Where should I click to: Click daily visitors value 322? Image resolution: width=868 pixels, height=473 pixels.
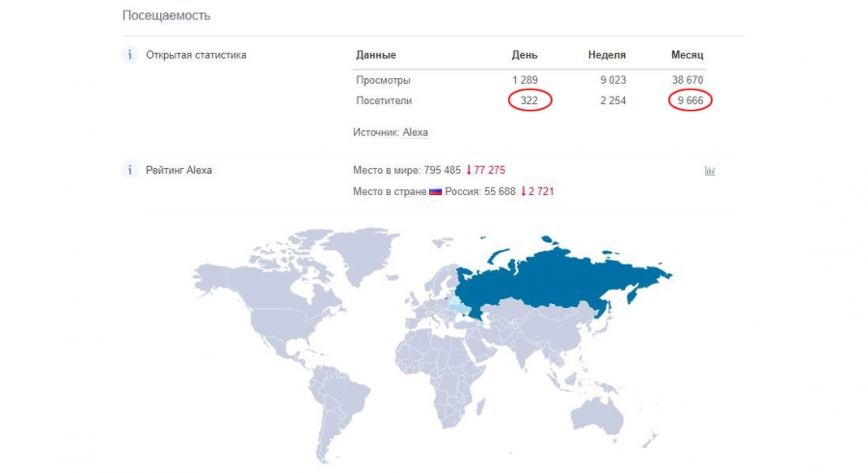[x=529, y=100]
